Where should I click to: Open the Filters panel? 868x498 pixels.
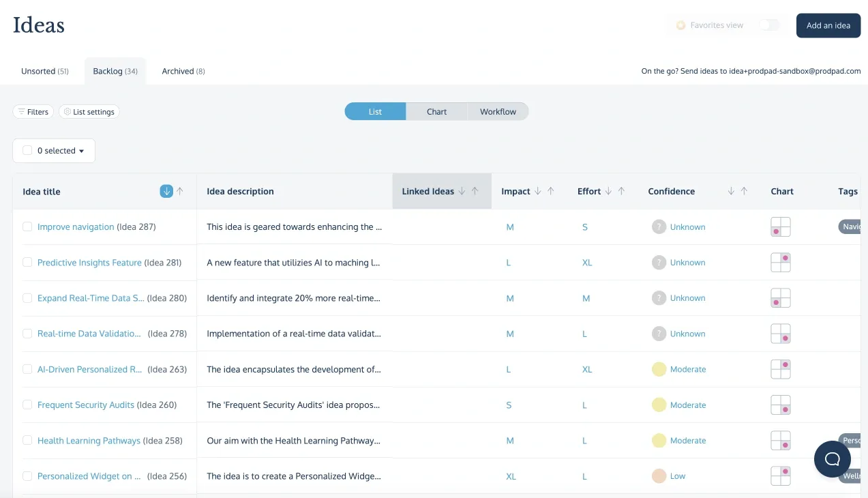point(33,111)
